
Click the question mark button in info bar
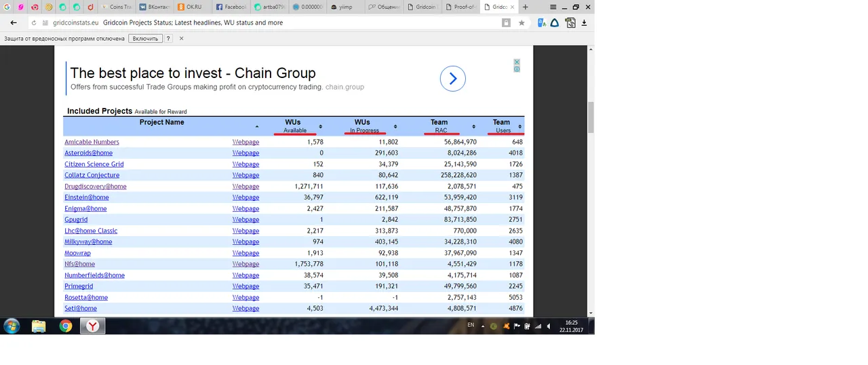pos(168,39)
